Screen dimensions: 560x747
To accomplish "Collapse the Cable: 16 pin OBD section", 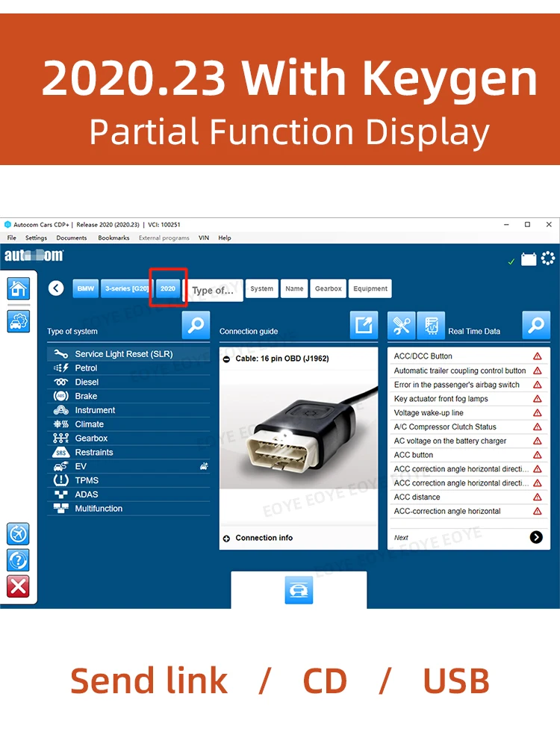I will tap(227, 359).
